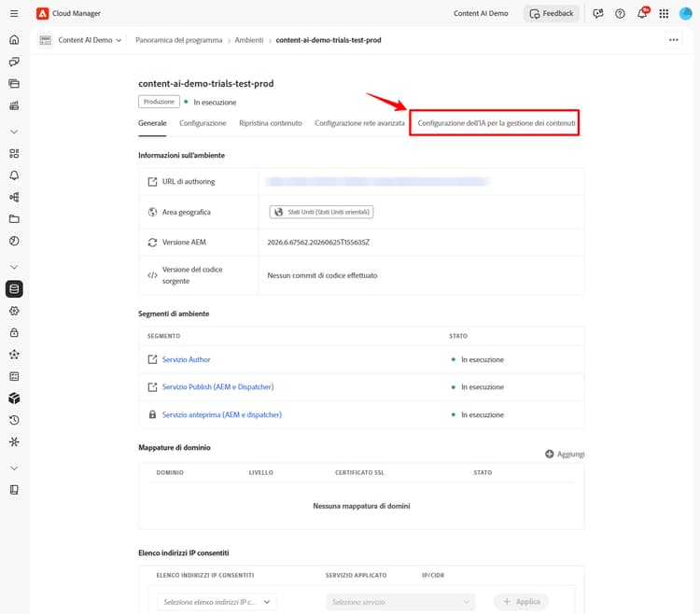The image size is (700, 614).
Task: Click the chat announcement icon in header
Action: click(x=598, y=13)
